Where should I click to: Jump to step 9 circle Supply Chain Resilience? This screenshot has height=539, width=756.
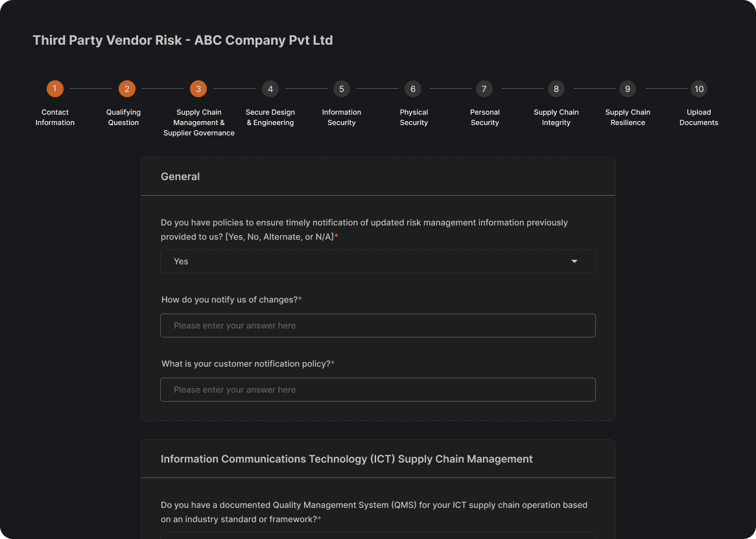coord(627,89)
